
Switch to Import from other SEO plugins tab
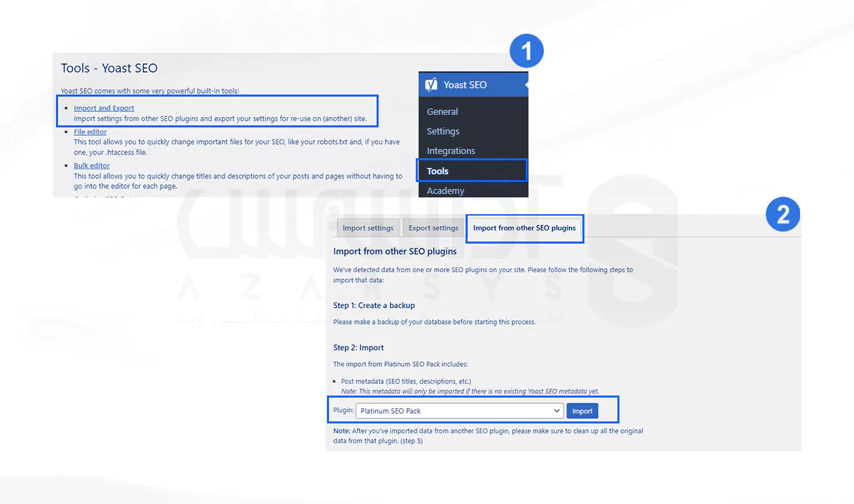tap(524, 228)
